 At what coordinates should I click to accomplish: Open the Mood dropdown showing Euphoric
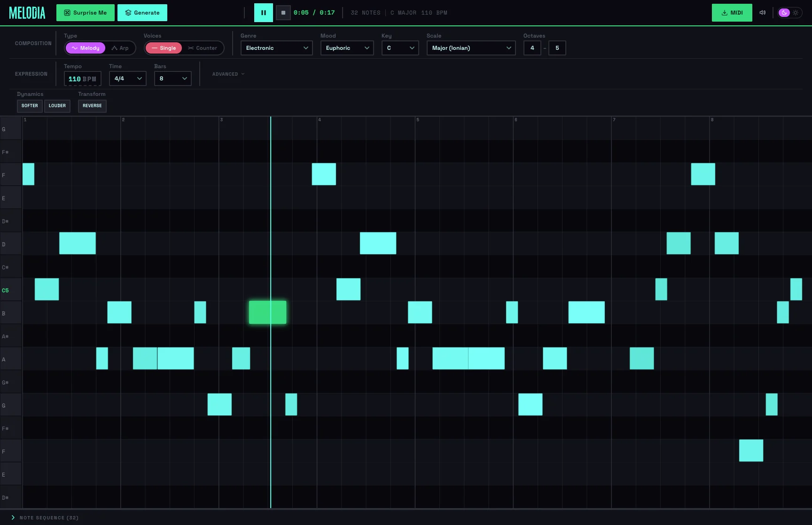point(347,48)
